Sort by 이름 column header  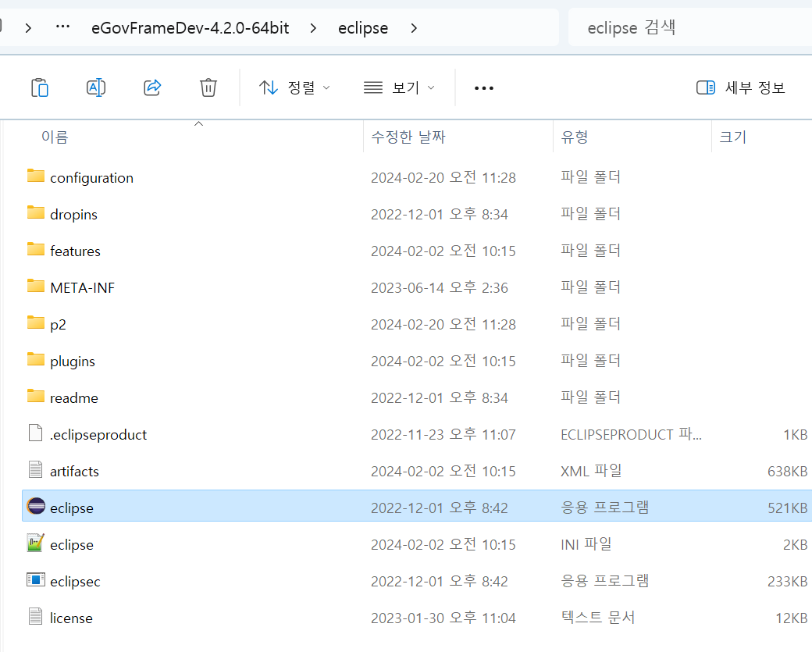click(55, 137)
